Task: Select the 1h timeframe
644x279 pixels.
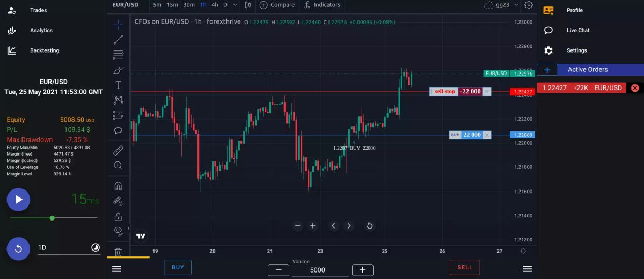Action: pos(203,5)
